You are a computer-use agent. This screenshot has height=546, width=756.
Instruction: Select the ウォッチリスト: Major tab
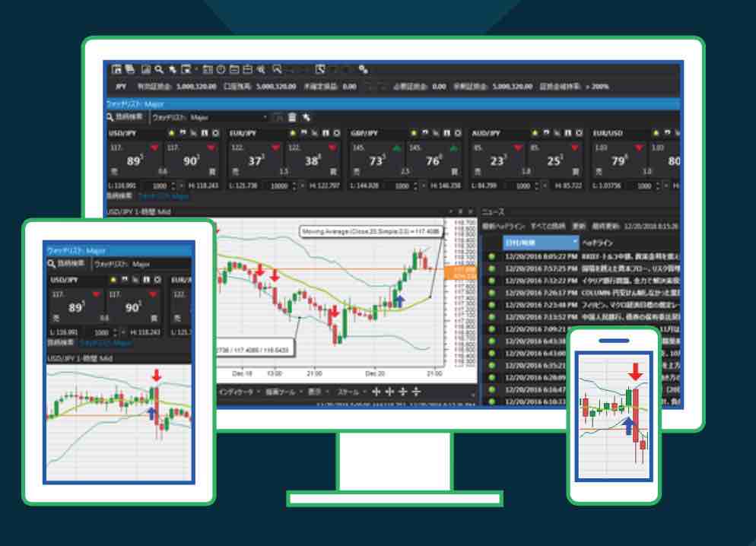pos(135,103)
